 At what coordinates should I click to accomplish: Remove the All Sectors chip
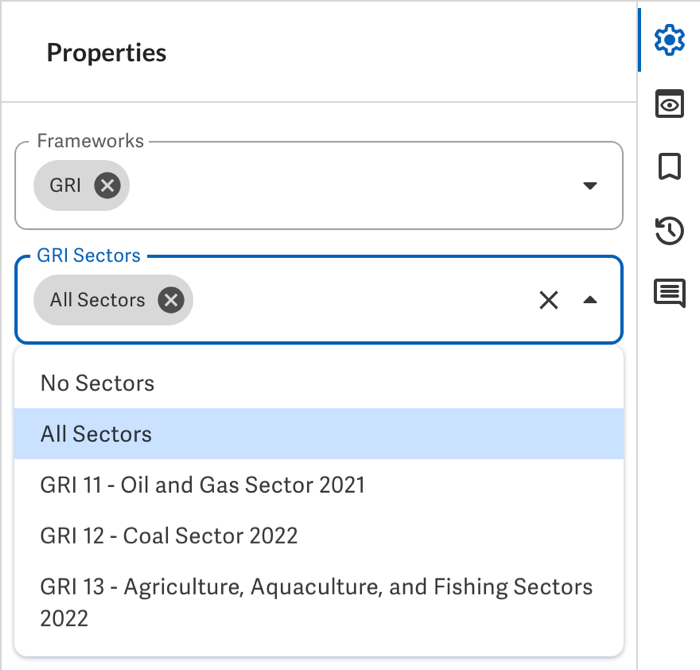tap(171, 300)
